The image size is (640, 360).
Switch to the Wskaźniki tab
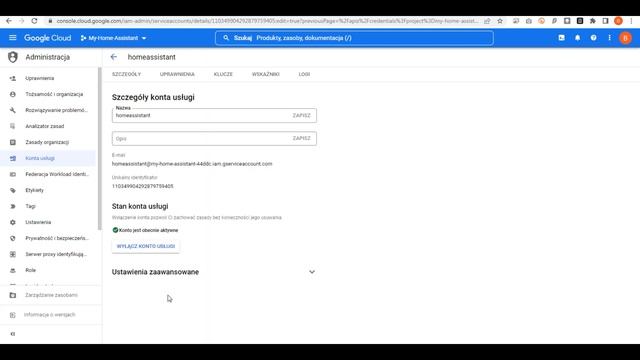266,74
